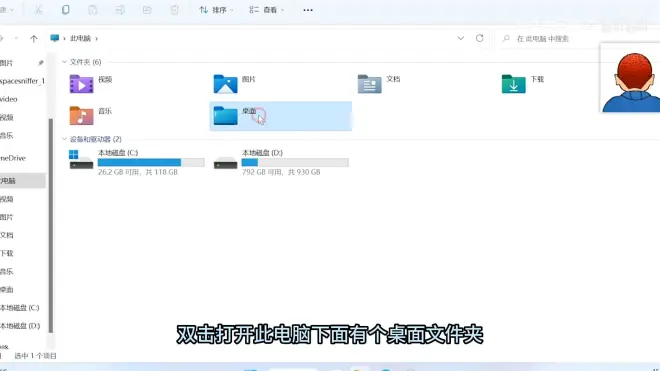Image resolution: width=660 pixels, height=371 pixels.
Task: Click the Copy icon in toolbar
Action: [65, 10]
